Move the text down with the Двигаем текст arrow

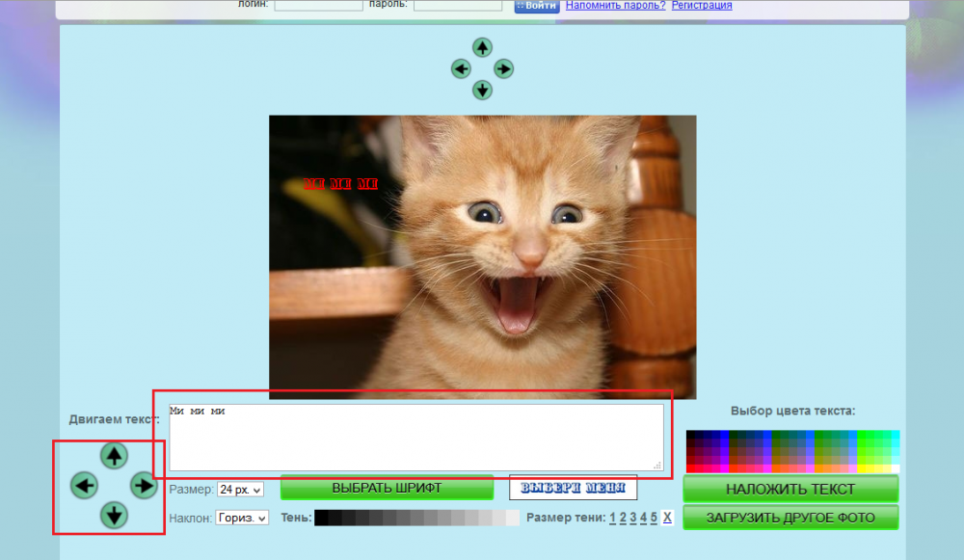click(115, 515)
